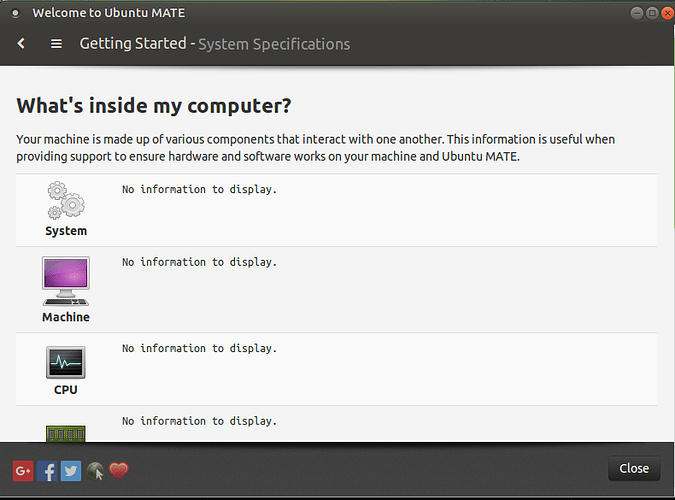Click the window menu dot in title bar
The width and height of the screenshot is (675, 500).
[x=15, y=13]
